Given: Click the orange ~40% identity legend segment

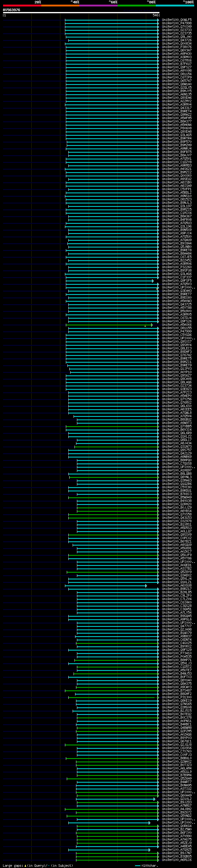Looking at the screenshot, I should [60, 6].
